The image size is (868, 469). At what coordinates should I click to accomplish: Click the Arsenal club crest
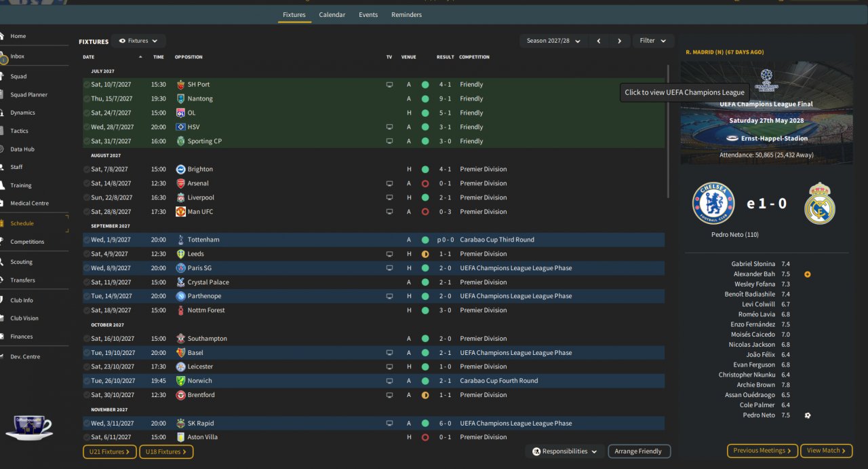[180, 183]
